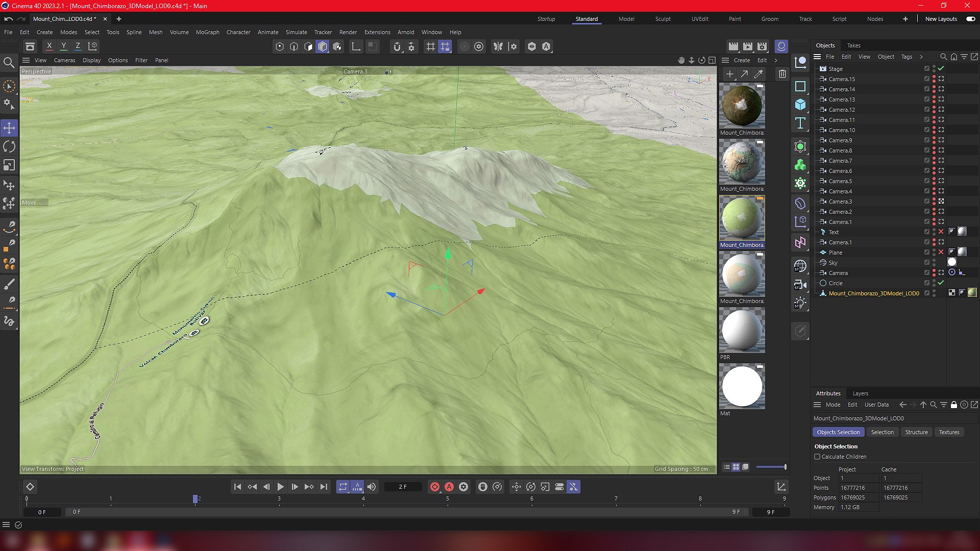Switch to Sculpt layout tab
This screenshot has height=551, width=980.
(663, 19)
